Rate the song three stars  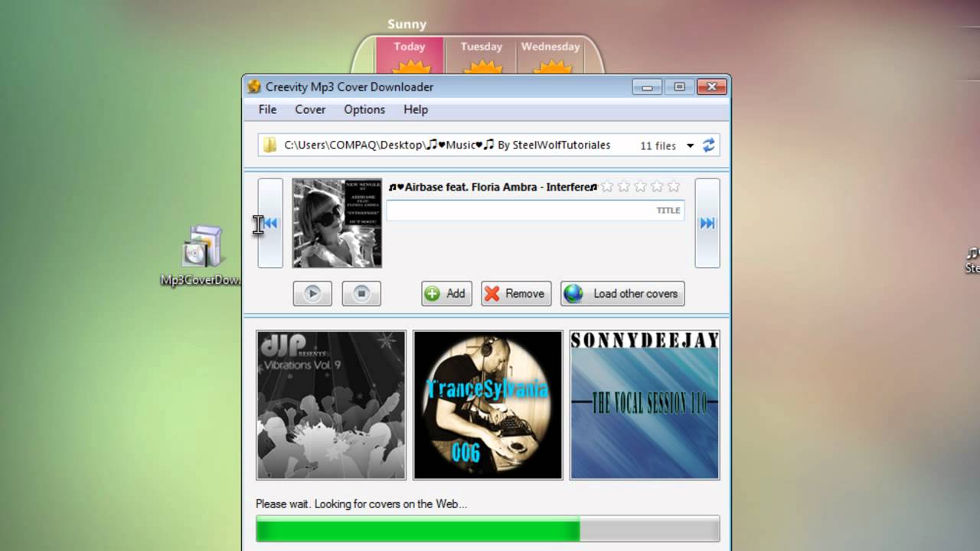pos(640,186)
